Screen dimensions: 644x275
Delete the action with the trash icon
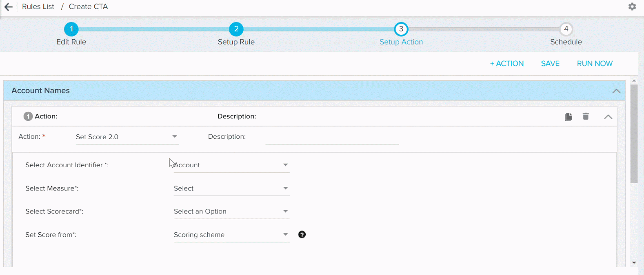586,116
